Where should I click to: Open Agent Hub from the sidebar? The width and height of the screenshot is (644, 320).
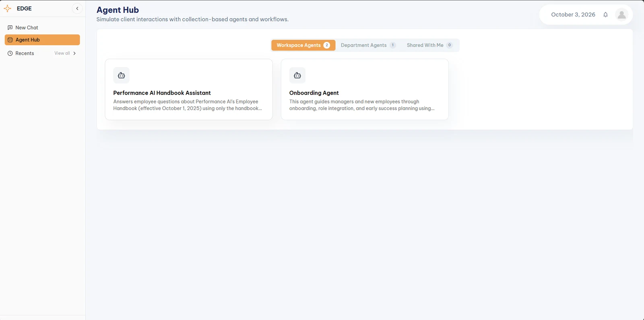(42, 40)
